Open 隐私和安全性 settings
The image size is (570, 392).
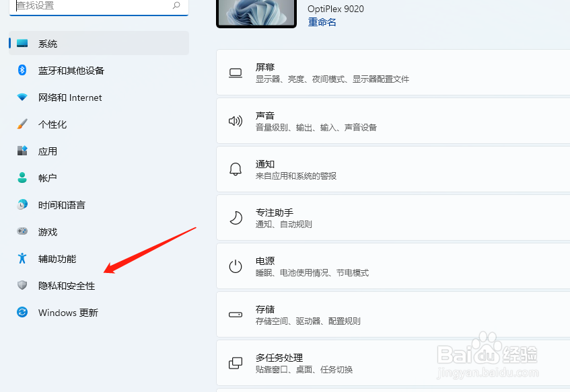tap(99, 285)
